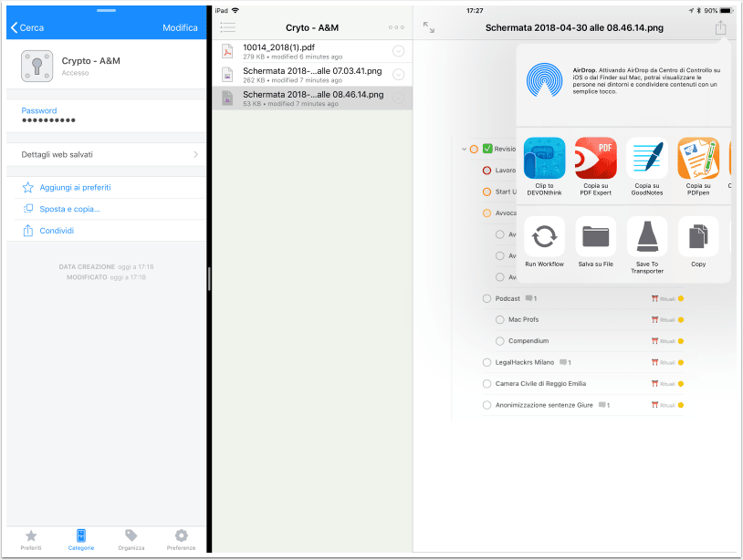Tap the Copy action icon
Viewport: 743px width, 560px height.
[x=698, y=236]
